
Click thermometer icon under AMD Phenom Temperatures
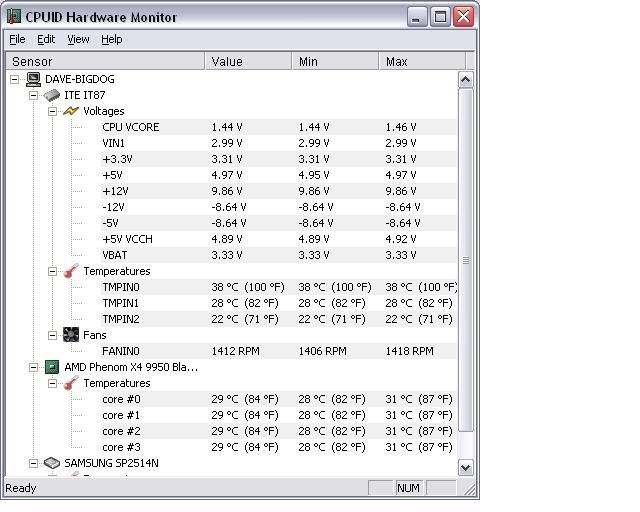(71, 383)
